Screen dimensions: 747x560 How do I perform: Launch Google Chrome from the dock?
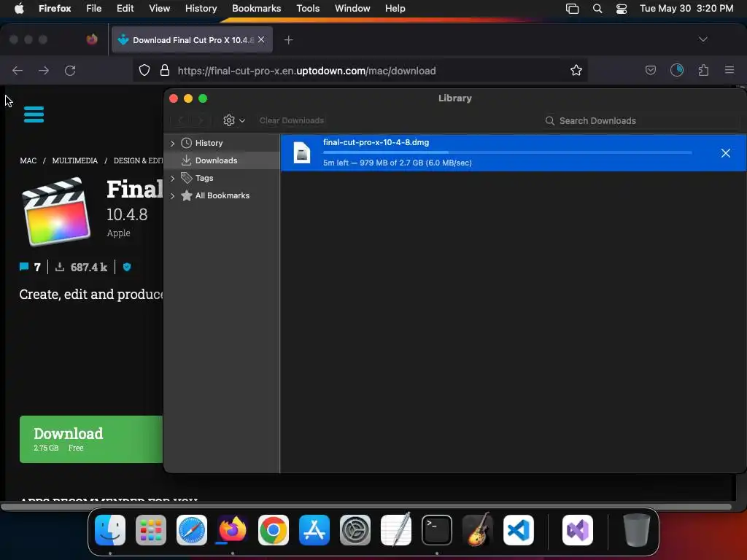pos(274,530)
